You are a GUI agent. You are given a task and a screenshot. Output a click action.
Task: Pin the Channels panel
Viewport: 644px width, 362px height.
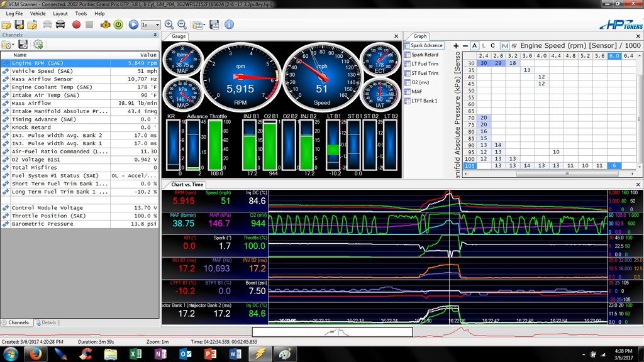click(155, 35)
